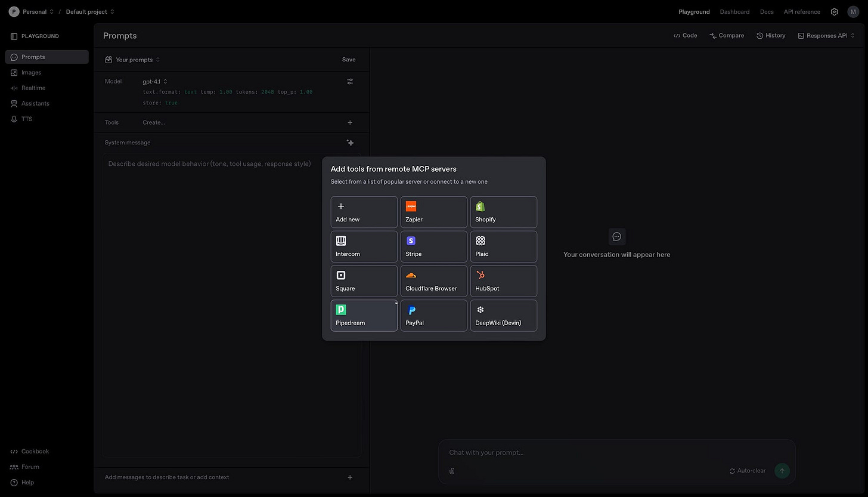Screen dimensions: 868x497
Task: Click the Personal organization avatar P icon
Action: tap(14, 12)
